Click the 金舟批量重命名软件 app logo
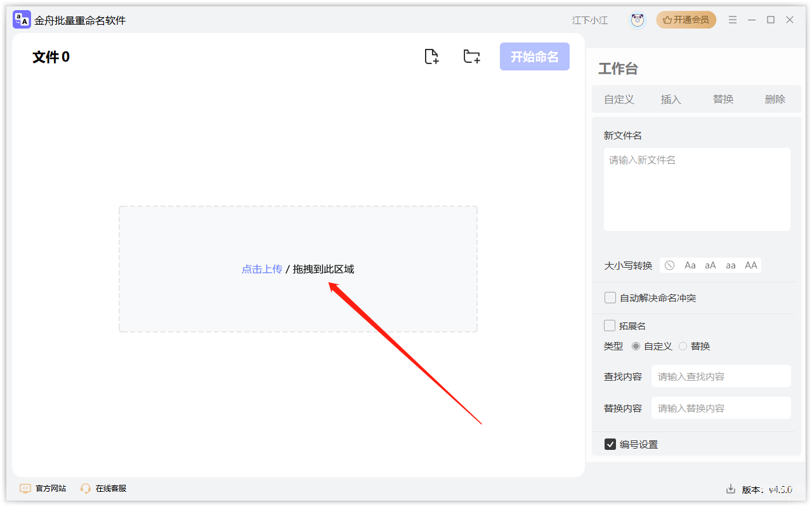The width and height of the screenshot is (812, 507). (22, 20)
